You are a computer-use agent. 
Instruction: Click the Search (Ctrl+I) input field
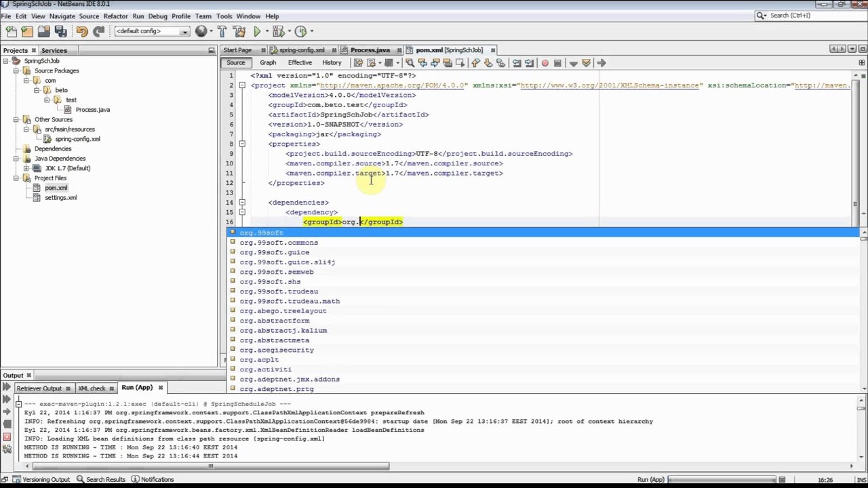point(816,15)
